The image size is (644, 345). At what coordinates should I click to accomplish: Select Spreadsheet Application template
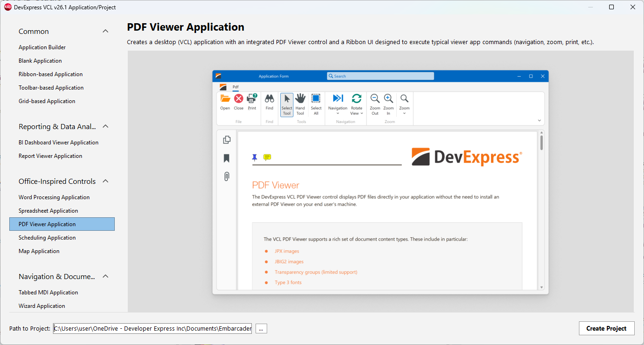[x=62, y=211]
